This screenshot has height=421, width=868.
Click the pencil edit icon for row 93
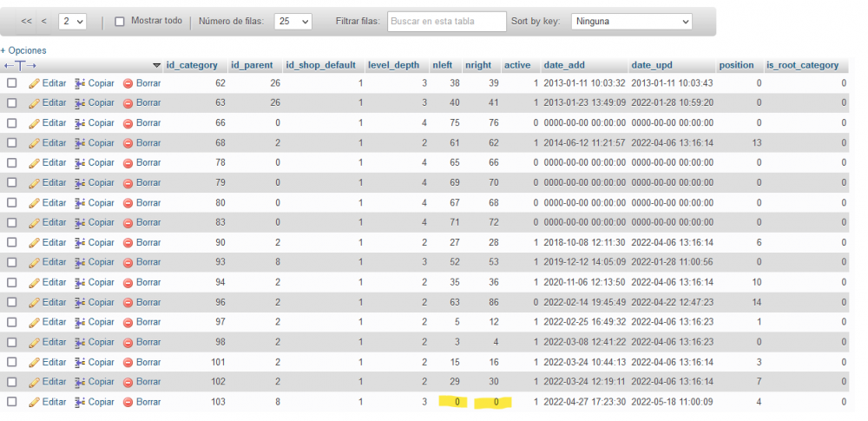coord(35,262)
